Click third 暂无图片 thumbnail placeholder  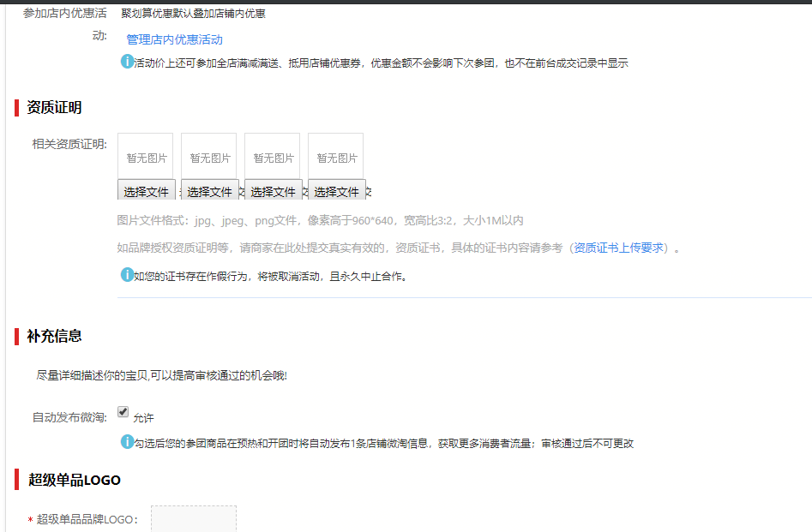click(273, 156)
